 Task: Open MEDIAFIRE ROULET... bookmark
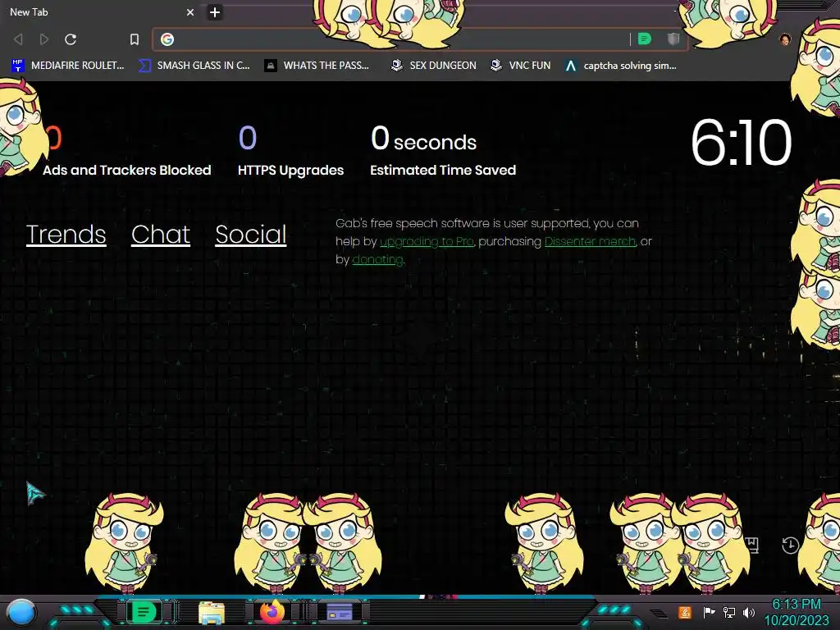[x=68, y=66]
